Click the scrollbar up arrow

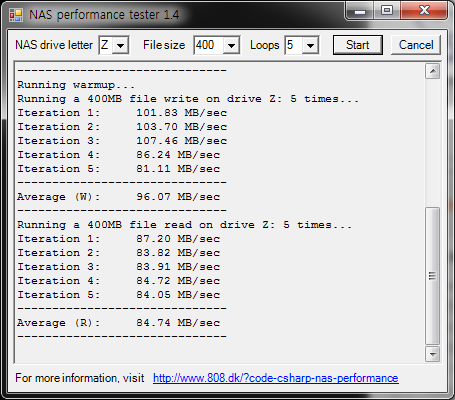433,71
